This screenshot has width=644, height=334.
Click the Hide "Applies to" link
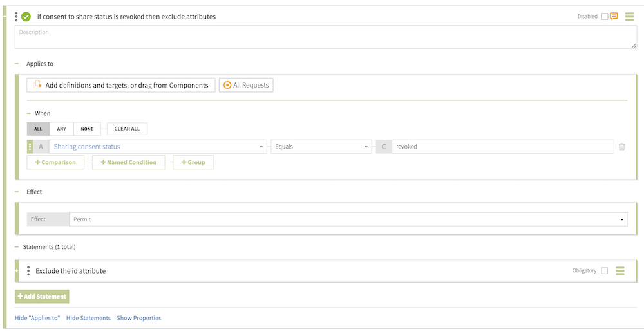[37, 318]
